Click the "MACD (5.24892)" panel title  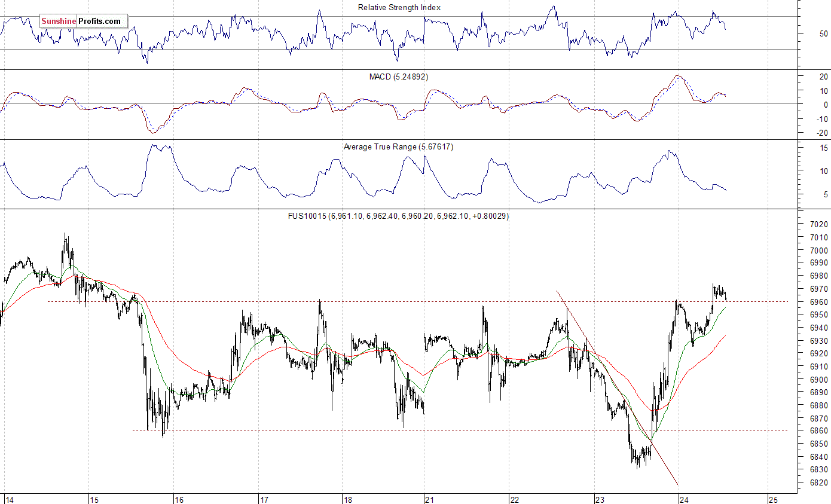[399, 77]
